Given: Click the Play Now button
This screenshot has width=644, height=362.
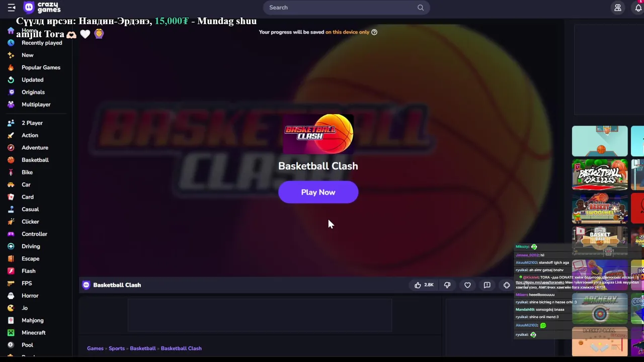Looking at the screenshot, I should click(x=318, y=192).
